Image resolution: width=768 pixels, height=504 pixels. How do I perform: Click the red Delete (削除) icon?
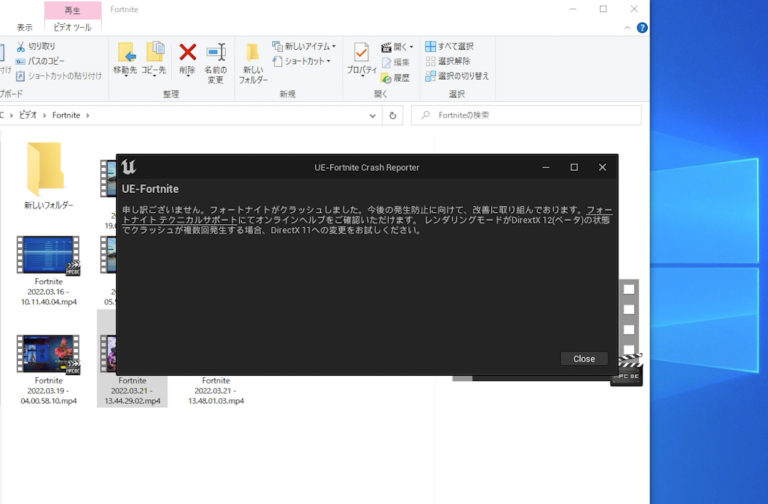click(x=187, y=53)
